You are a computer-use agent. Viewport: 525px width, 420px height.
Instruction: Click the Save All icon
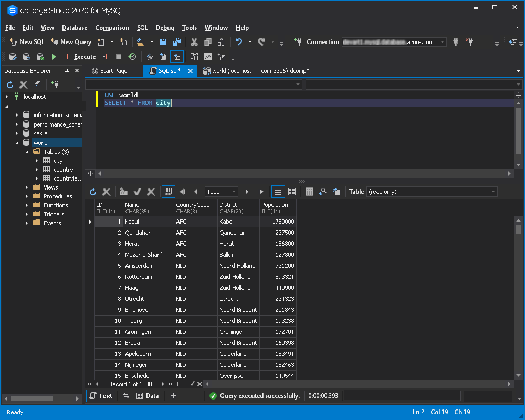(x=177, y=42)
